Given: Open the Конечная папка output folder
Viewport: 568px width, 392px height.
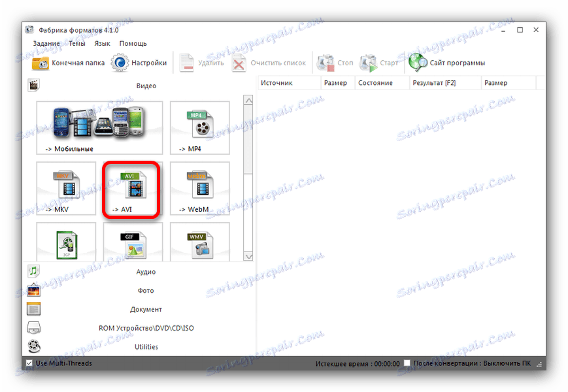Looking at the screenshot, I should tap(68, 63).
